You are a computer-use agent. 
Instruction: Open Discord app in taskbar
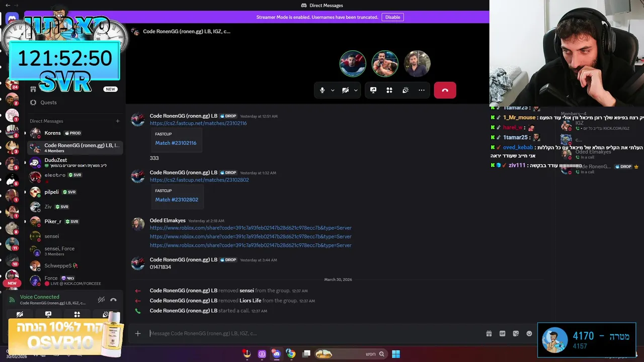pyautogui.click(x=276, y=354)
